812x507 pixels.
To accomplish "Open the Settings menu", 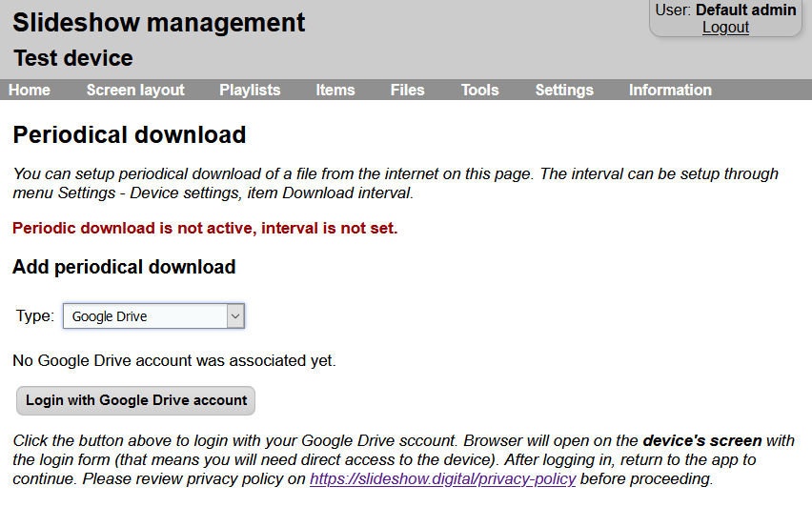I will pyautogui.click(x=564, y=90).
